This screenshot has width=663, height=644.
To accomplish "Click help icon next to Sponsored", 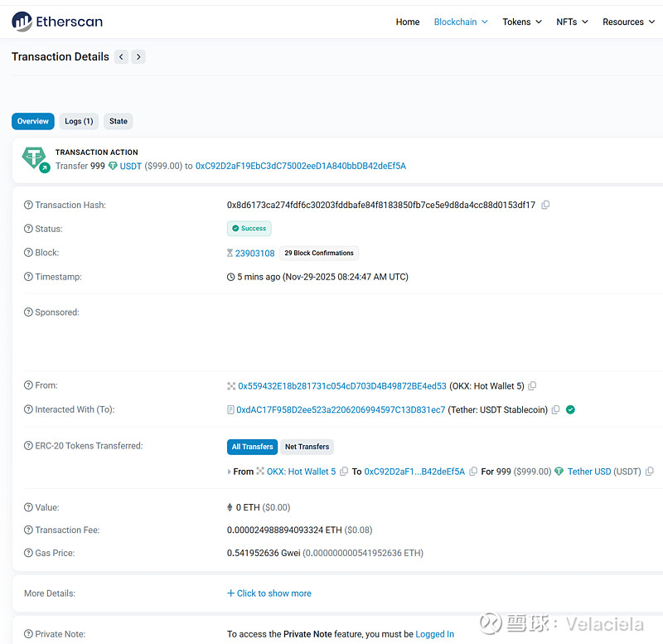I will tap(28, 312).
